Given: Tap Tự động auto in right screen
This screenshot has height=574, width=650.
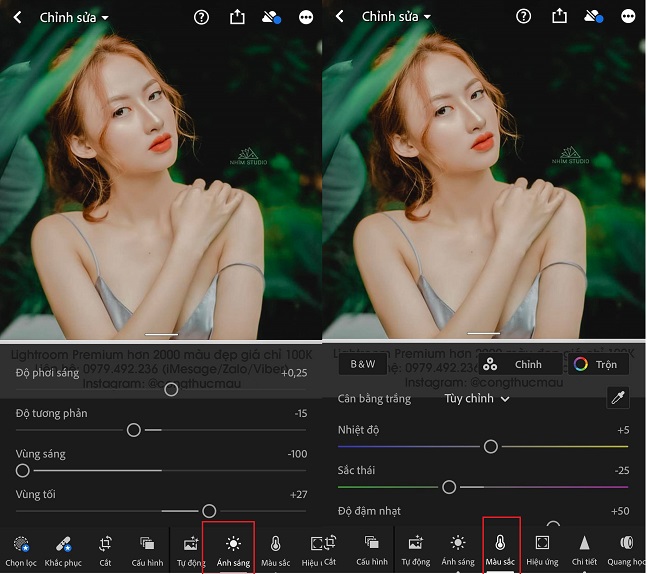Looking at the screenshot, I should 415,550.
